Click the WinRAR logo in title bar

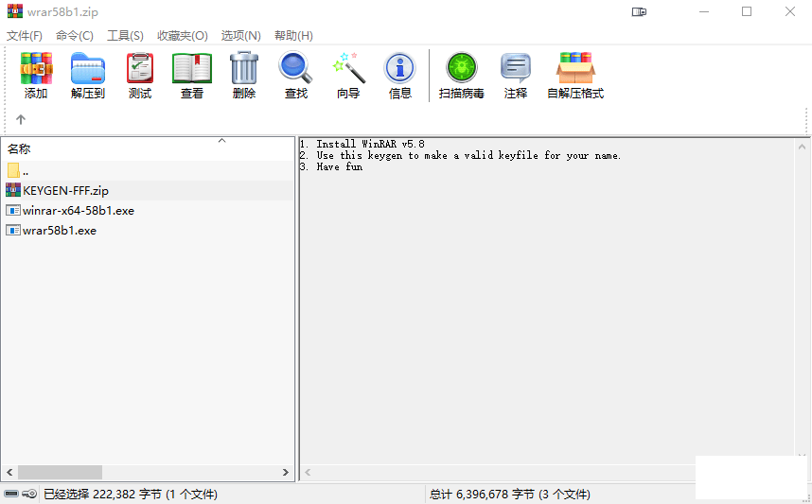[15, 11]
